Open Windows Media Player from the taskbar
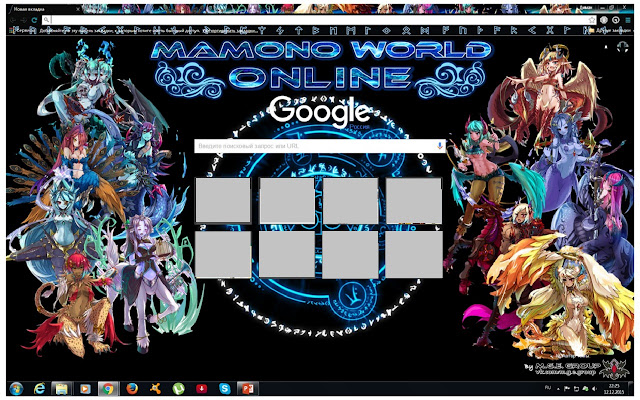640x400 pixels. coord(85,389)
